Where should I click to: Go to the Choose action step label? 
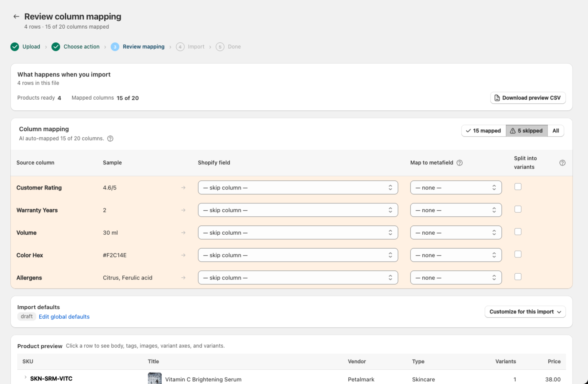pyautogui.click(x=82, y=47)
